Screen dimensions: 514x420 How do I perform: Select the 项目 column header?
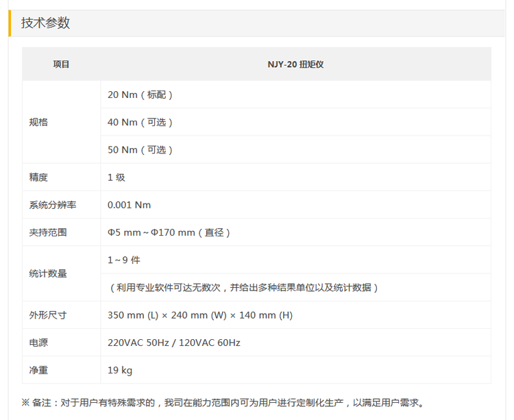(x=61, y=64)
